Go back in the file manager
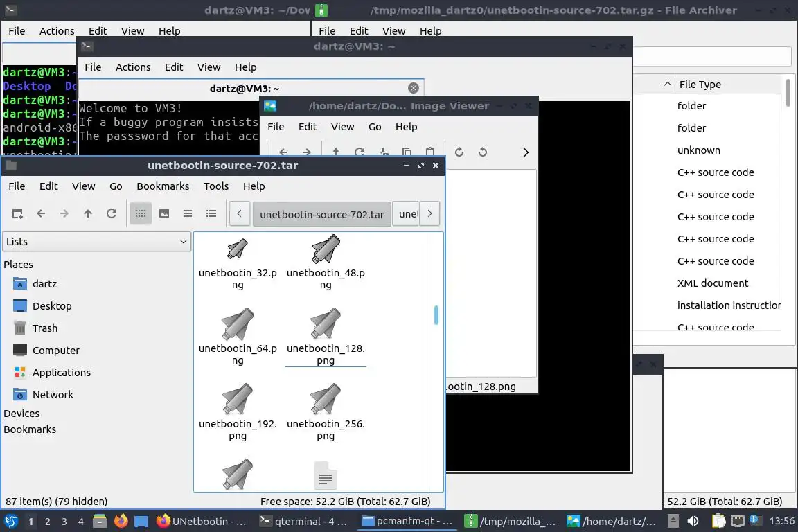This screenshot has height=532, width=798. tap(41, 213)
